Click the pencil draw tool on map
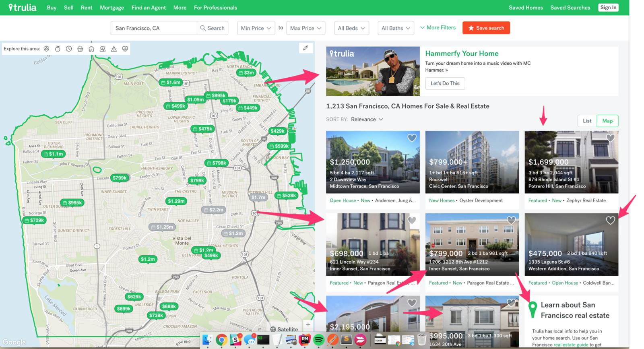 coord(305,48)
